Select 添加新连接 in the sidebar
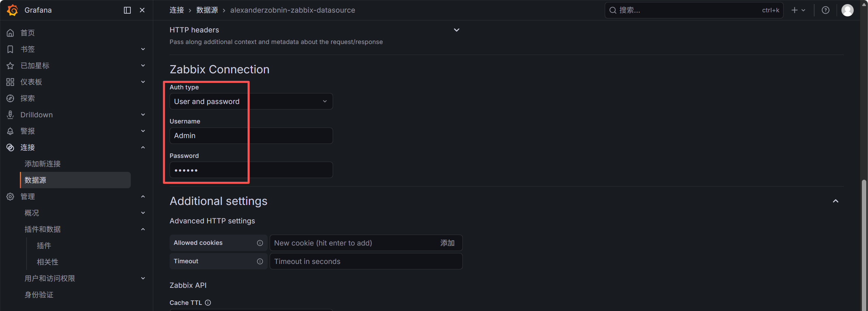 point(43,164)
